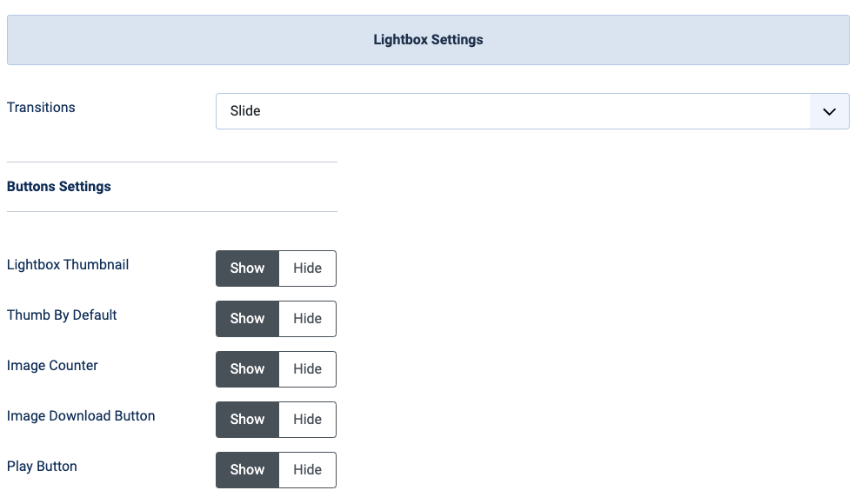Hide the Play Button option
The width and height of the screenshot is (868, 497).
tap(307, 470)
